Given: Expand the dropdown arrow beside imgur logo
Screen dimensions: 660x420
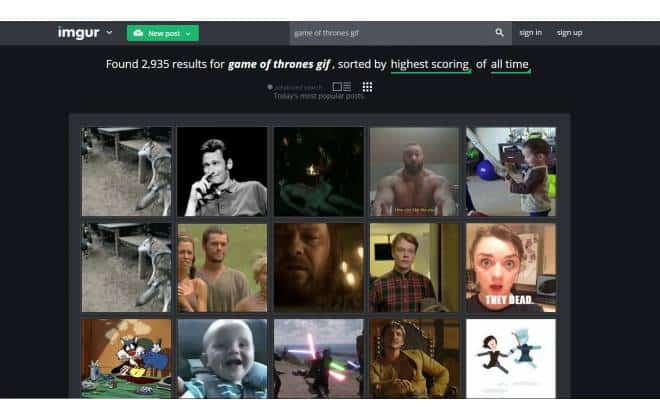Looking at the screenshot, I should point(109,32).
